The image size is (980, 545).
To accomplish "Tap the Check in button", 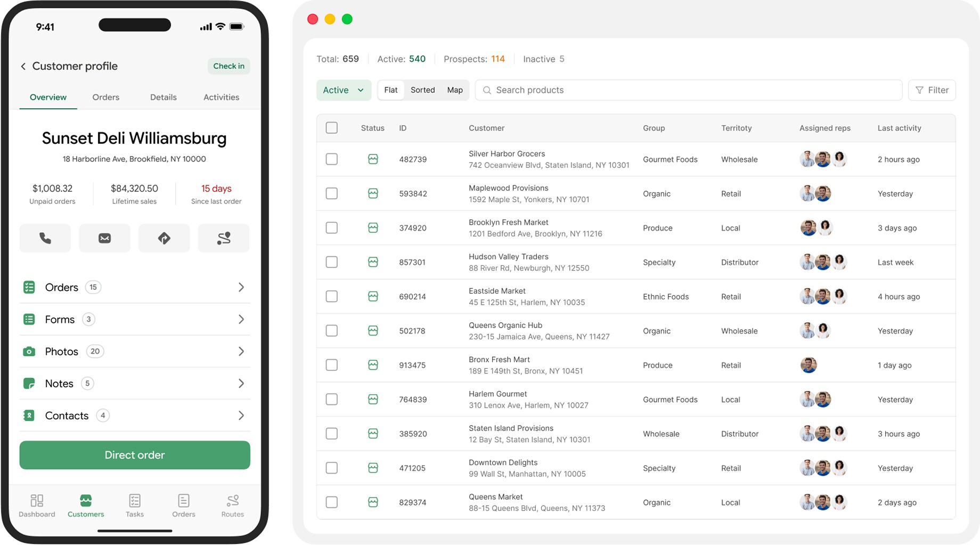I will point(228,66).
